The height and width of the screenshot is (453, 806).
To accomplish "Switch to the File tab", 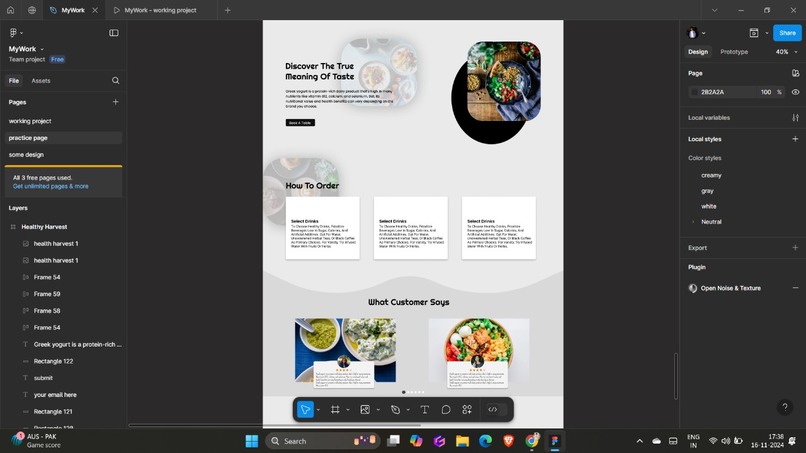I will point(14,81).
